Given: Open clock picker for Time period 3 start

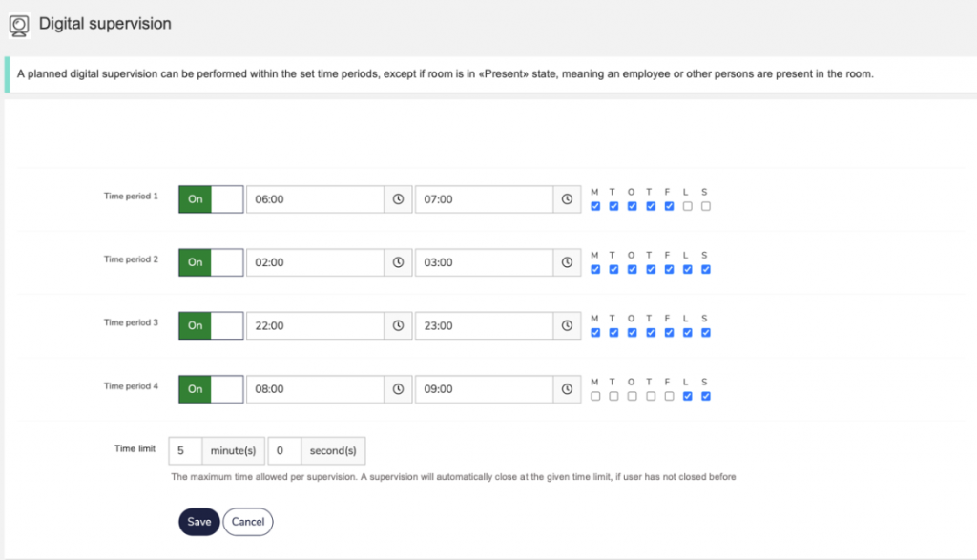Looking at the screenshot, I should (398, 325).
